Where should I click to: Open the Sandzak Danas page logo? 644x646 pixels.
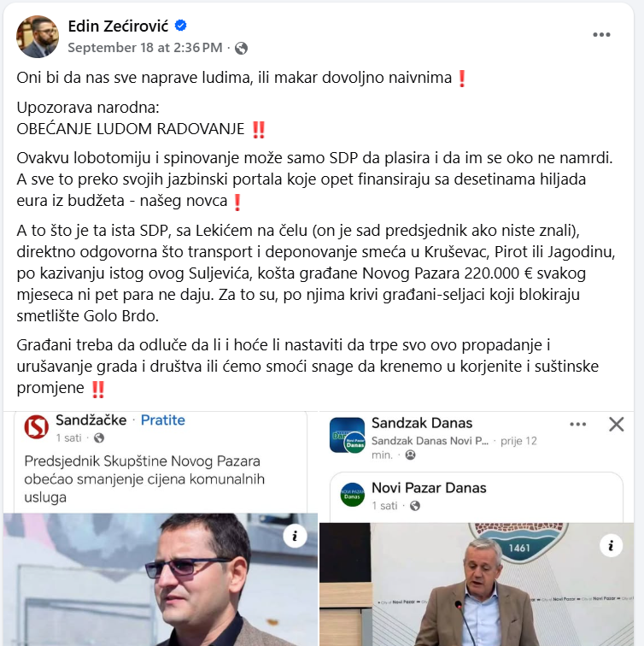coord(347,435)
